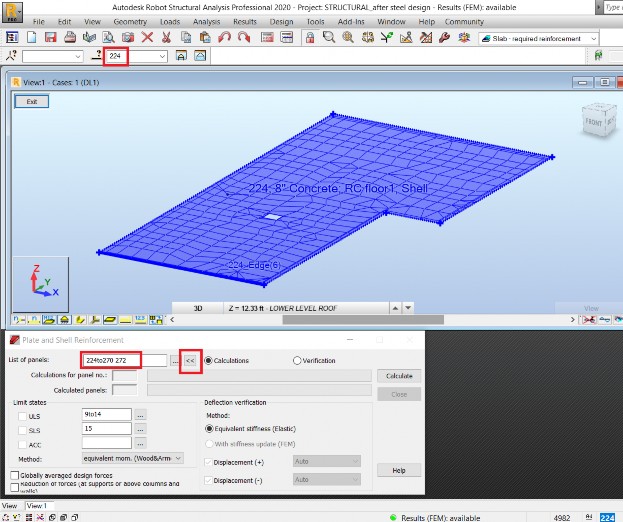
Task: Open the 3D view mode selector
Action: click(198, 308)
